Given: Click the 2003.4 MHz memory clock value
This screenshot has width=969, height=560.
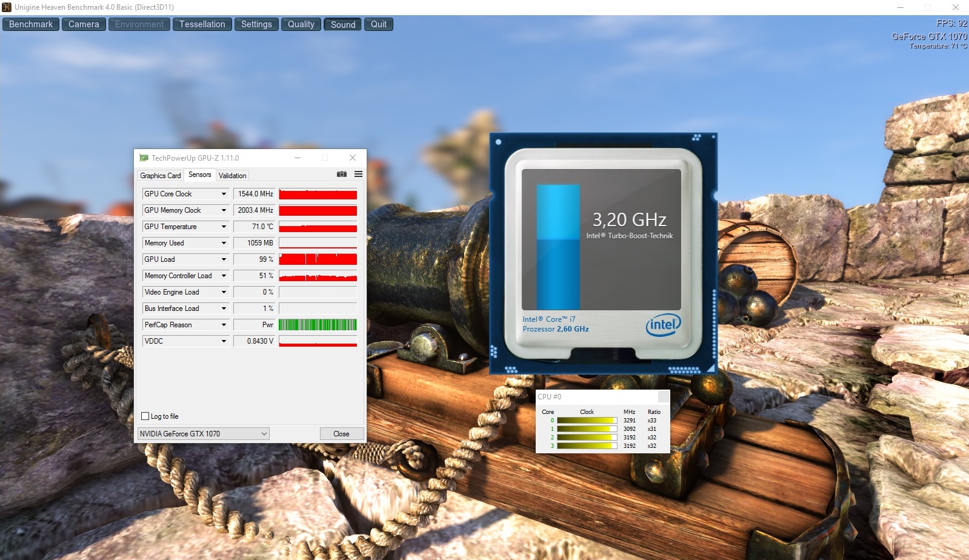Looking at the screenshot, I should pos(255,210).
